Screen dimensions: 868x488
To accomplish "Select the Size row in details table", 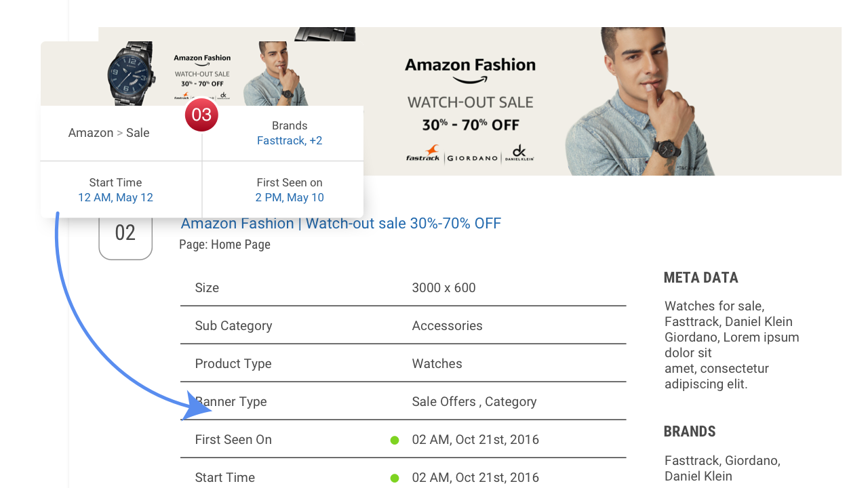I will point(403,288).
